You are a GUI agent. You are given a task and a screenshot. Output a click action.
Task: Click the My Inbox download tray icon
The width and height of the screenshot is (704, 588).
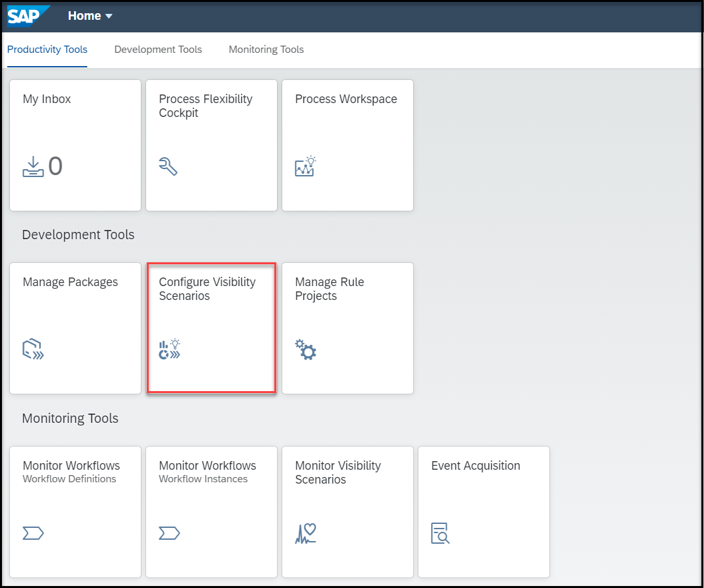[x=33, y=166]
